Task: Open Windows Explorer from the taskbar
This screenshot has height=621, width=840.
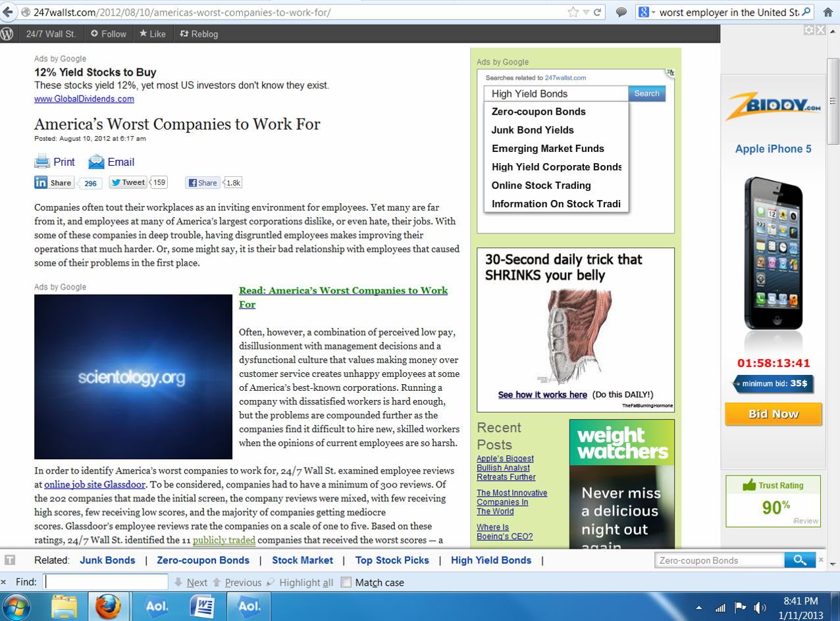Action: point(65,607)
